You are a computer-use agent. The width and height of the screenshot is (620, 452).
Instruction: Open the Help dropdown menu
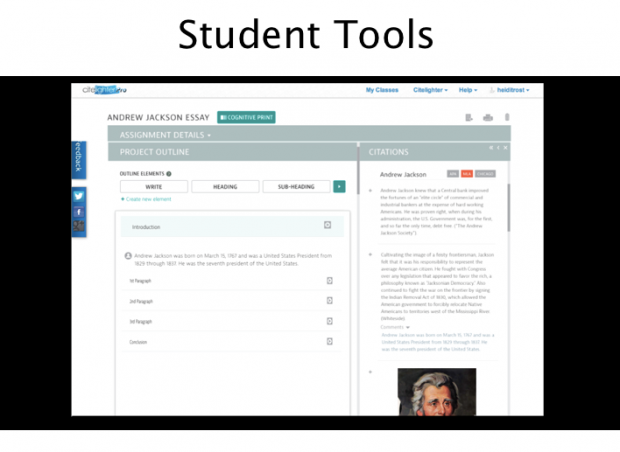tap(467, 90)
